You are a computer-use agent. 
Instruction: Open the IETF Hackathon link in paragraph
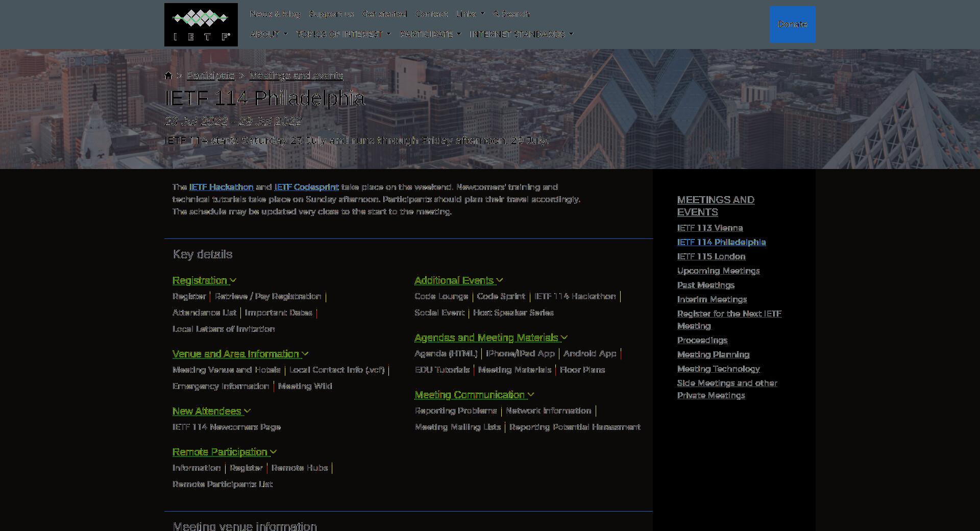(222, 187)
